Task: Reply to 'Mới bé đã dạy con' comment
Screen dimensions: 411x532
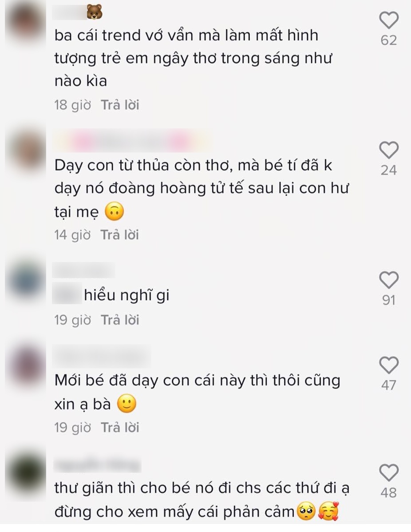Action: [x=120, y=428]
